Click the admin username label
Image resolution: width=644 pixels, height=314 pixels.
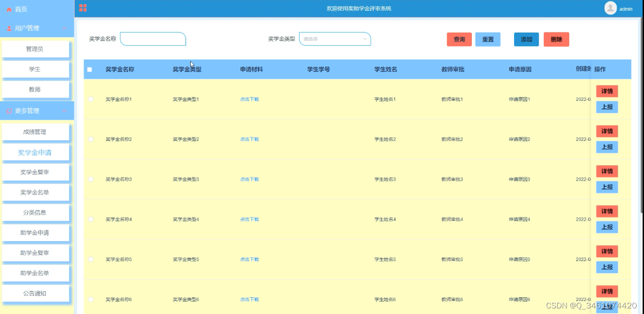point(626,9)
